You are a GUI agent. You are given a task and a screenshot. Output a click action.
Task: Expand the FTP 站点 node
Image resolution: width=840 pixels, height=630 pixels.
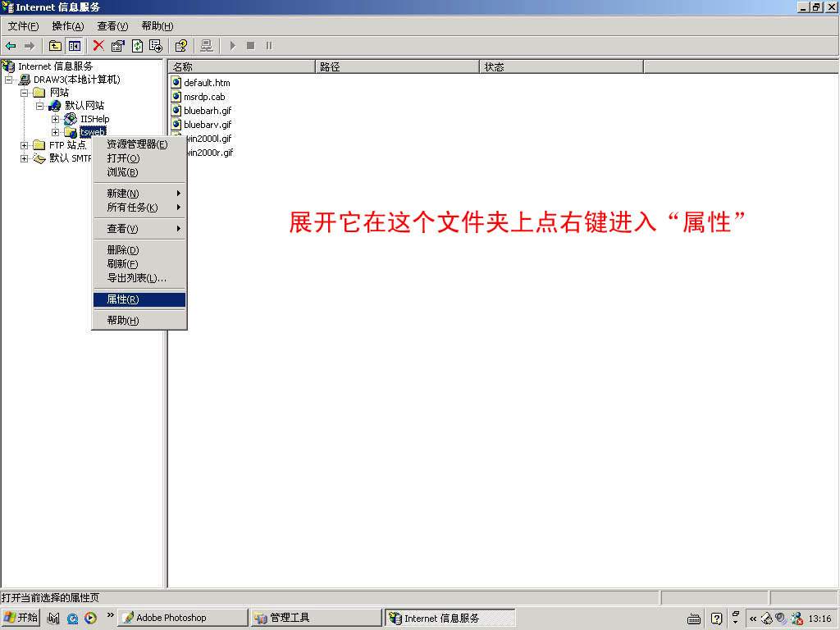[24, 145]
